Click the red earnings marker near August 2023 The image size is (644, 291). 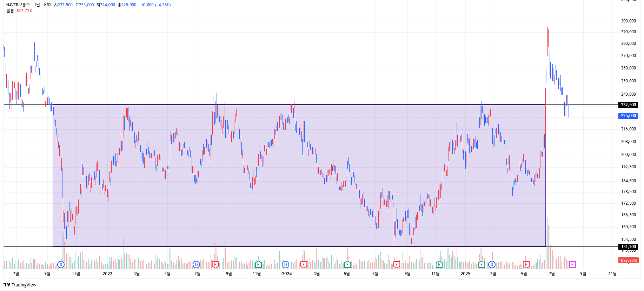coord(215,264)
